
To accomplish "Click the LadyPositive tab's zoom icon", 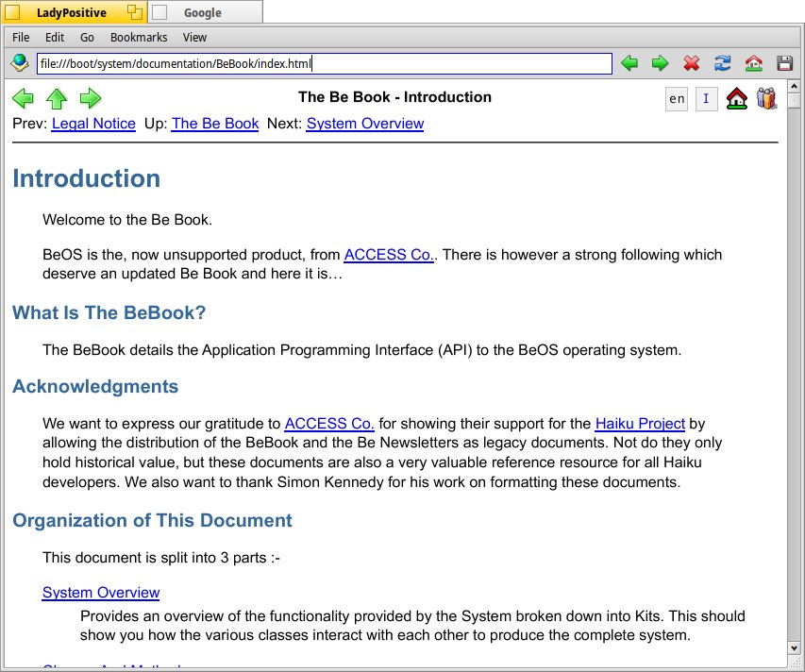I will pyautogui.click(x=135, y=12).
